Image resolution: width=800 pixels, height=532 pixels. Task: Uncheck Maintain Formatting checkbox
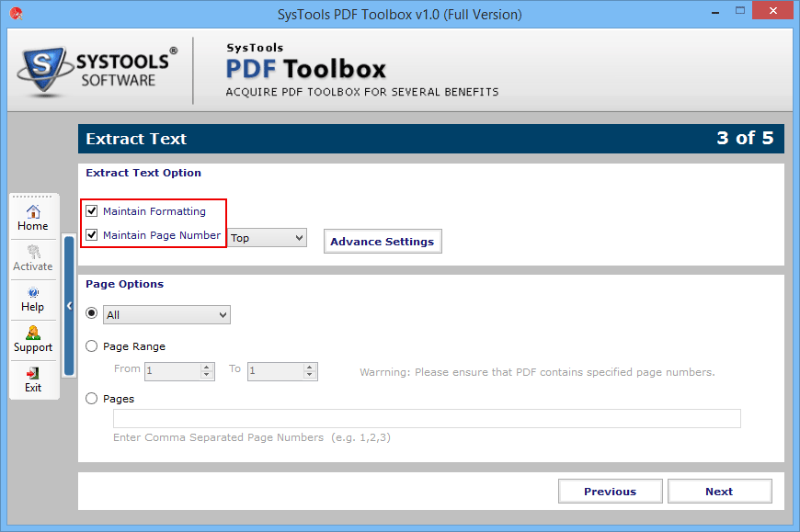[92, 211]
